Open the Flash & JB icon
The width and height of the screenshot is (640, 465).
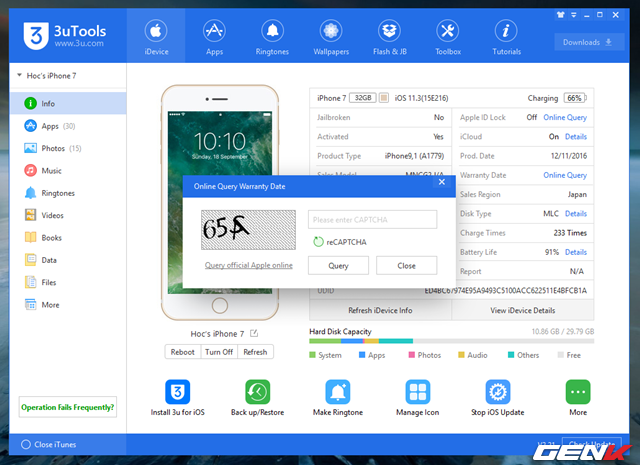[x=389, y=31]
